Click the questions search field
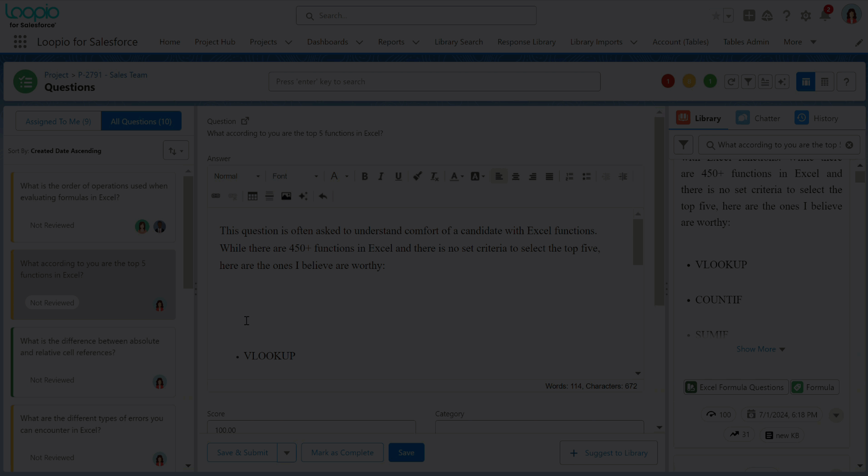The width and height of the screenshot is (868, 476). point(434,82)
